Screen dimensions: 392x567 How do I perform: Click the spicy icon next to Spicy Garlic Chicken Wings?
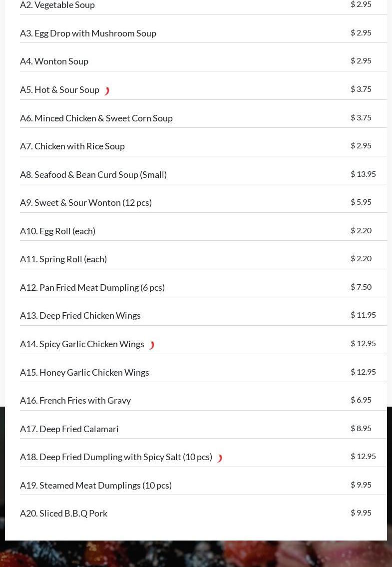(x=151, y=345)
